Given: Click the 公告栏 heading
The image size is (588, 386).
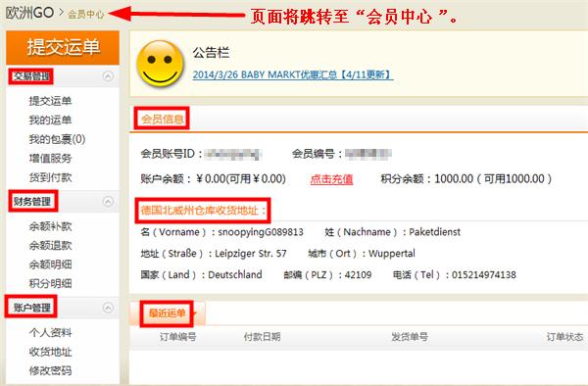Looking at the screenshot, I should tap(211, 53).
